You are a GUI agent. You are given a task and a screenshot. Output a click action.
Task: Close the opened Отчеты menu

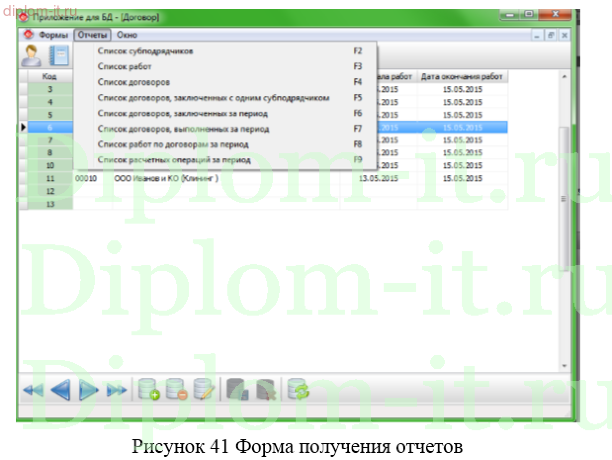coord(92,35)
